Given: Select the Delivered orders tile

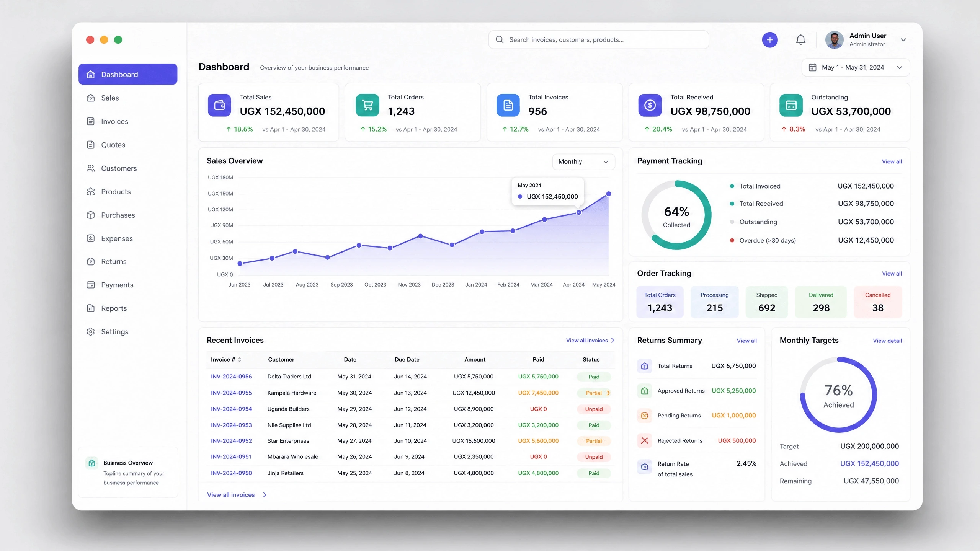Looking at the screenshot, I should pos(821,302).
